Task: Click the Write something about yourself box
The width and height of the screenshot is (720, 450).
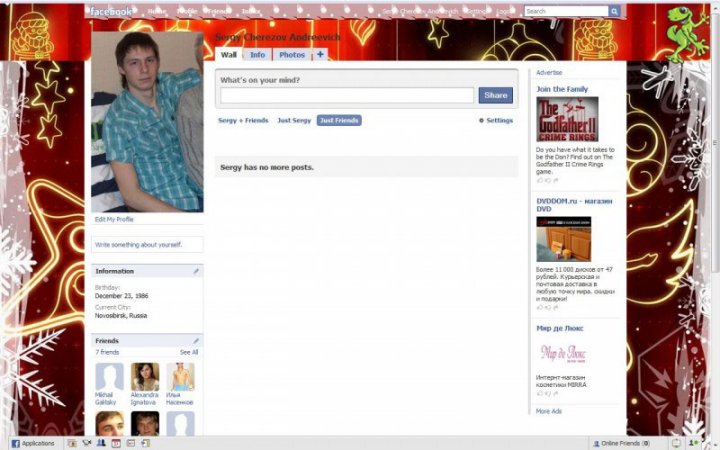Action: pos(147,245)
